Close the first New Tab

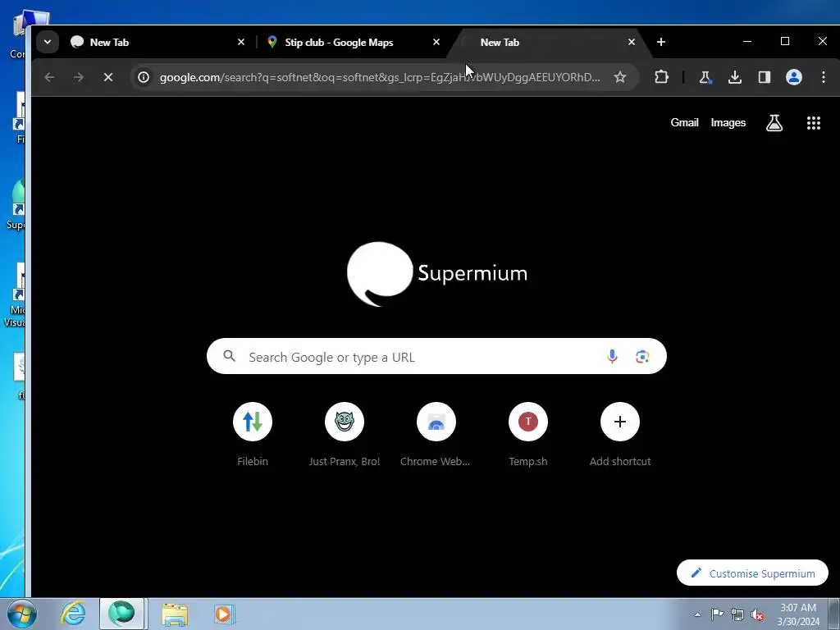click(241, 42)
